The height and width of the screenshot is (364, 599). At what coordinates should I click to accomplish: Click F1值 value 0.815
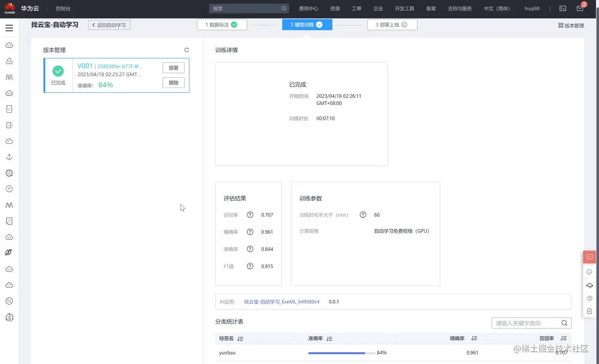(x=267, y=266)
